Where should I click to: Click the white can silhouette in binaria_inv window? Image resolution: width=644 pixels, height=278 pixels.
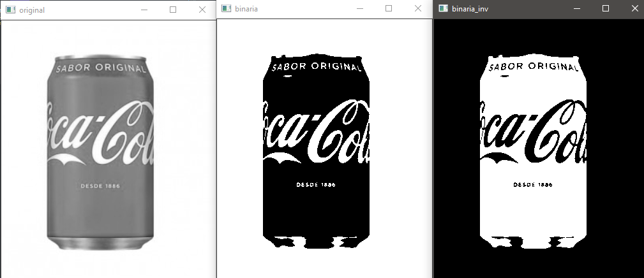coord(533,151)
